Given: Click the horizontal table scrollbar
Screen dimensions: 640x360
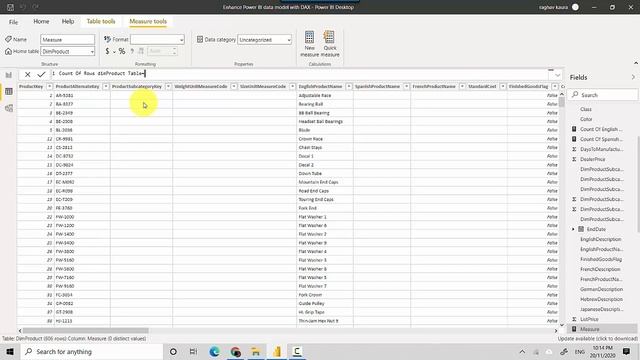Looking at the screenshot, I should (85, 331).
